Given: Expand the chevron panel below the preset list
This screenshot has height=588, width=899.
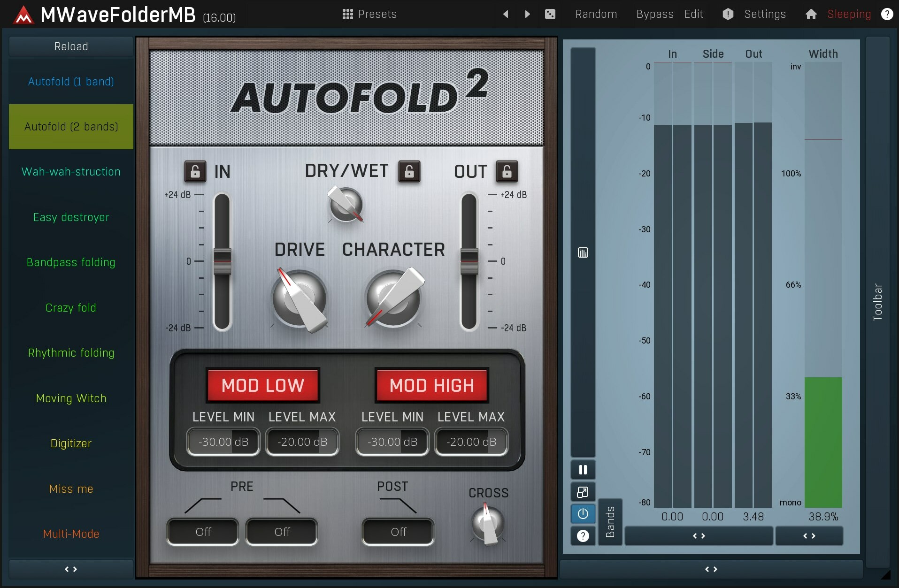Looking at the screenshot, I should tap(70, 569).
